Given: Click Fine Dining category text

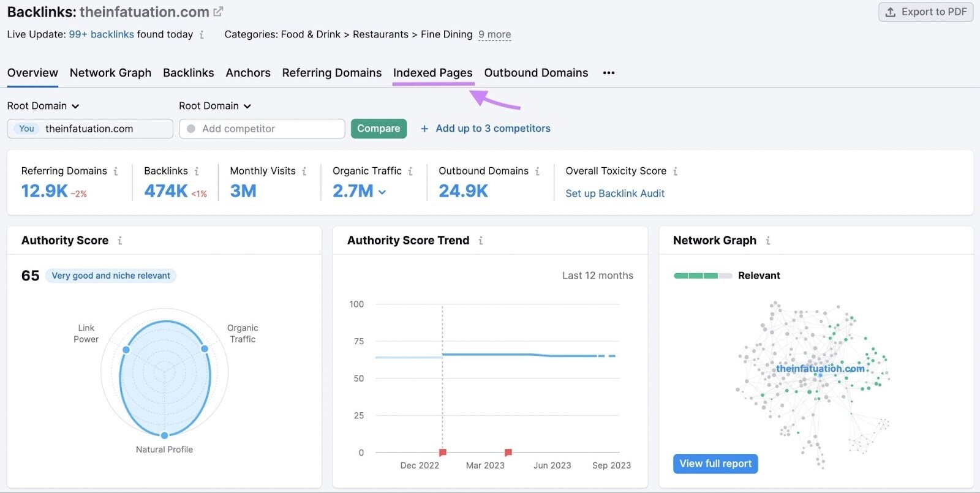Looking at the screenshot, I should click(447, 35).
